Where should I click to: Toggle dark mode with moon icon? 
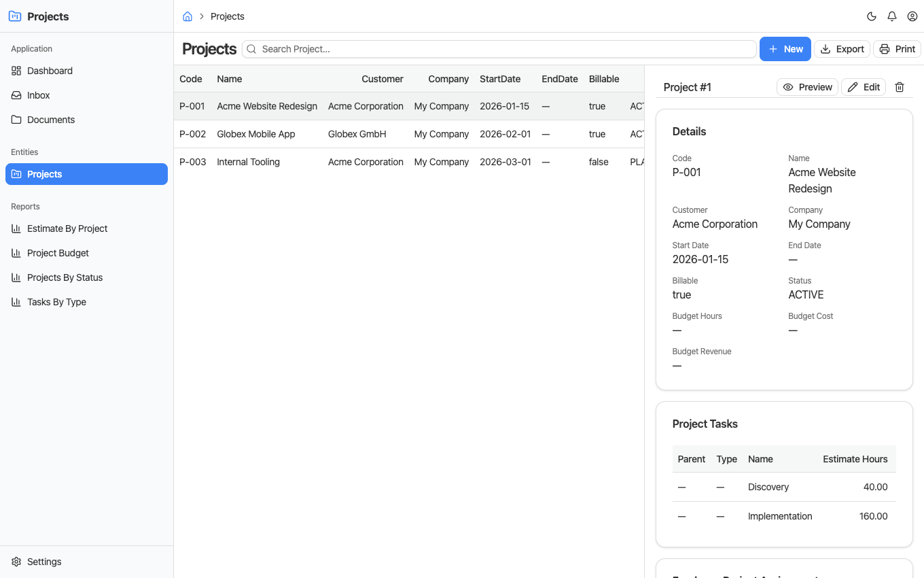(872, 16)
